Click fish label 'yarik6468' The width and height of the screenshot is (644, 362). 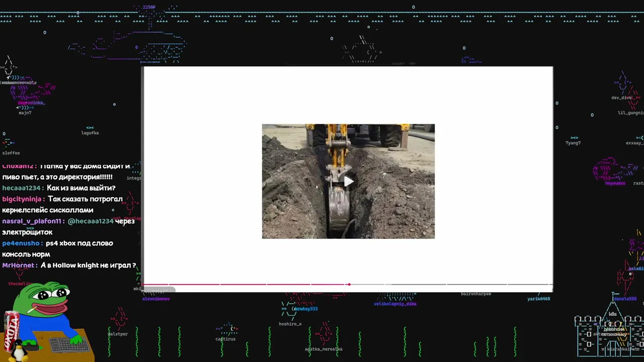[x=539, y=299]
